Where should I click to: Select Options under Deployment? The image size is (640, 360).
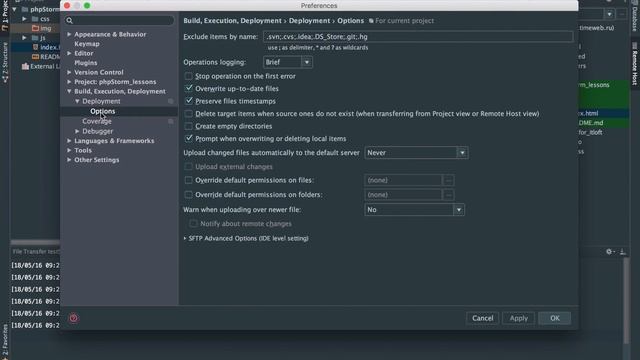(102, 111)
